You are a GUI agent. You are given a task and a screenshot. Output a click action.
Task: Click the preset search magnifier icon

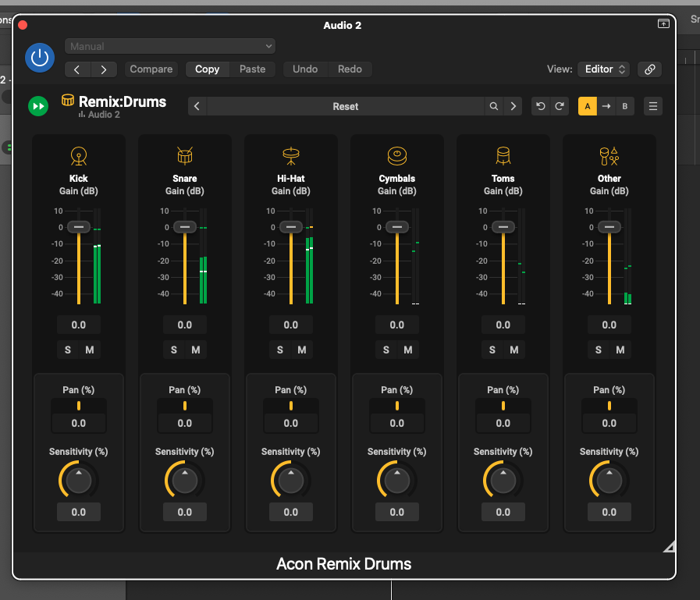tap(493, 106)
